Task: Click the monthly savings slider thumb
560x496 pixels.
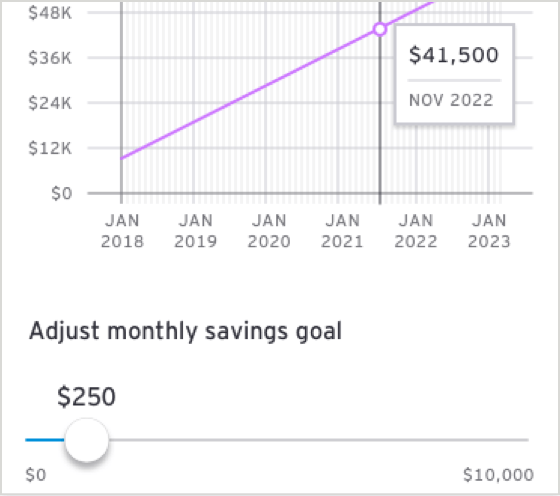Action: [86, 440]
